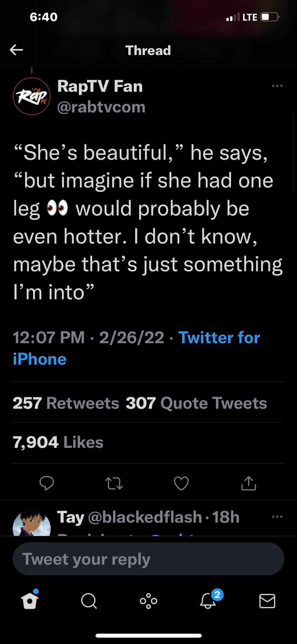View the 7,904 Likes list

coord(58,442)
